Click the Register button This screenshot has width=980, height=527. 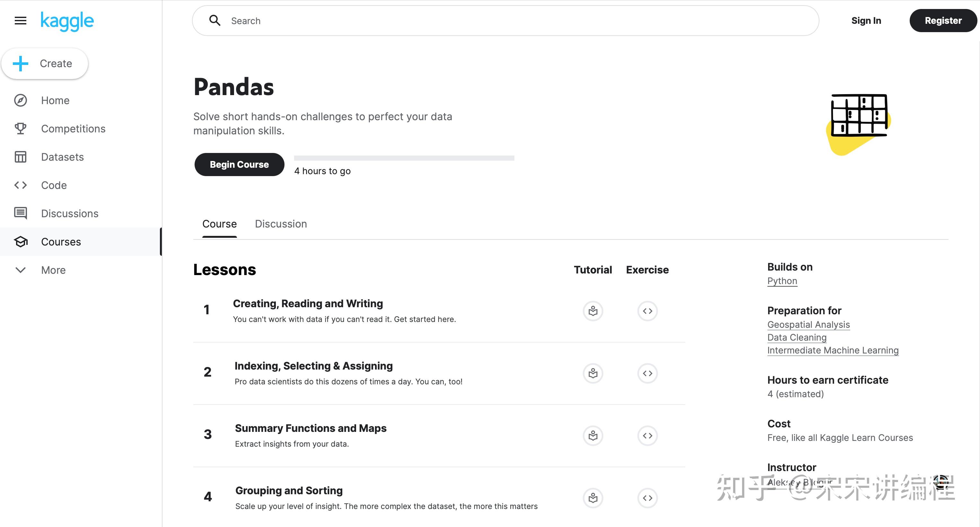[943, 21]
